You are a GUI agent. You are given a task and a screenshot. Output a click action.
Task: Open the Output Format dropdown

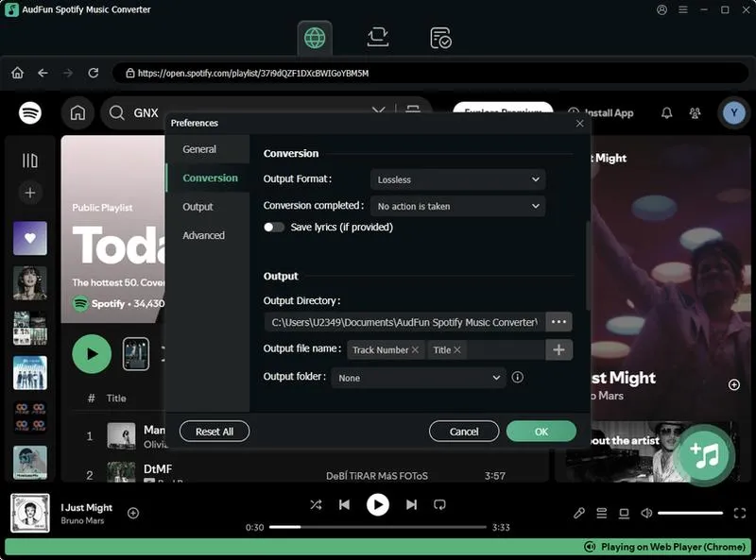coord(457,179)
